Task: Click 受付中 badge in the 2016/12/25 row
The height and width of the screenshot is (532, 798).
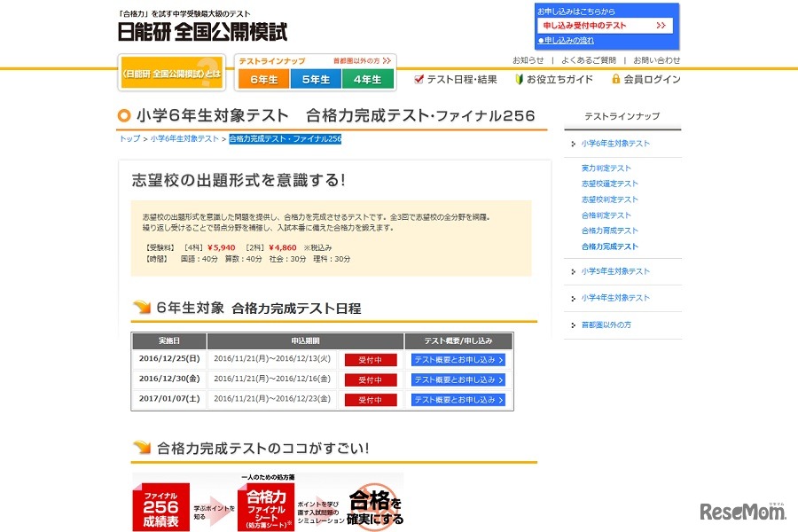Action: coord(371,360)
